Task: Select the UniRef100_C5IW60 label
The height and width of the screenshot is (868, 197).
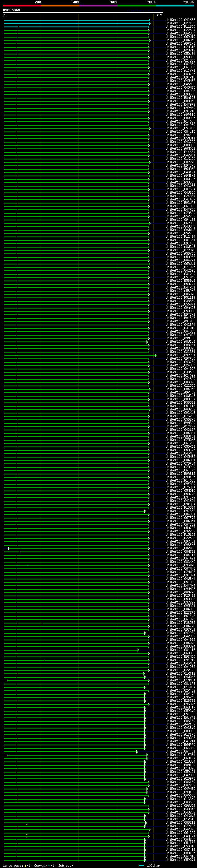Action: [x=180, y=128]
